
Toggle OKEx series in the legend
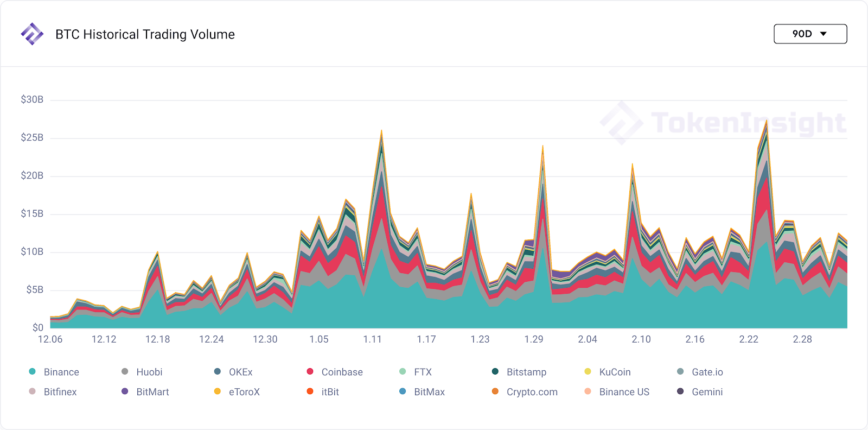(x=233, y=372)
